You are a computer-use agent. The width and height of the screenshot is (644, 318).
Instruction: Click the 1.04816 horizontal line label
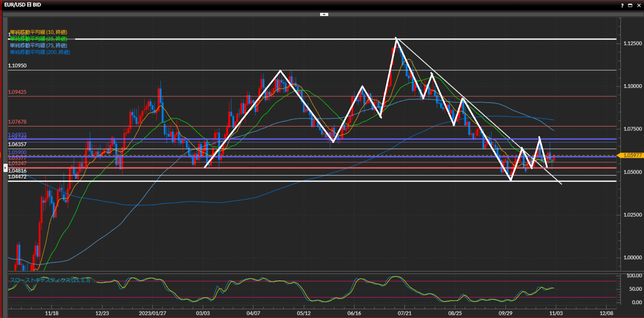tap(17, 171)
